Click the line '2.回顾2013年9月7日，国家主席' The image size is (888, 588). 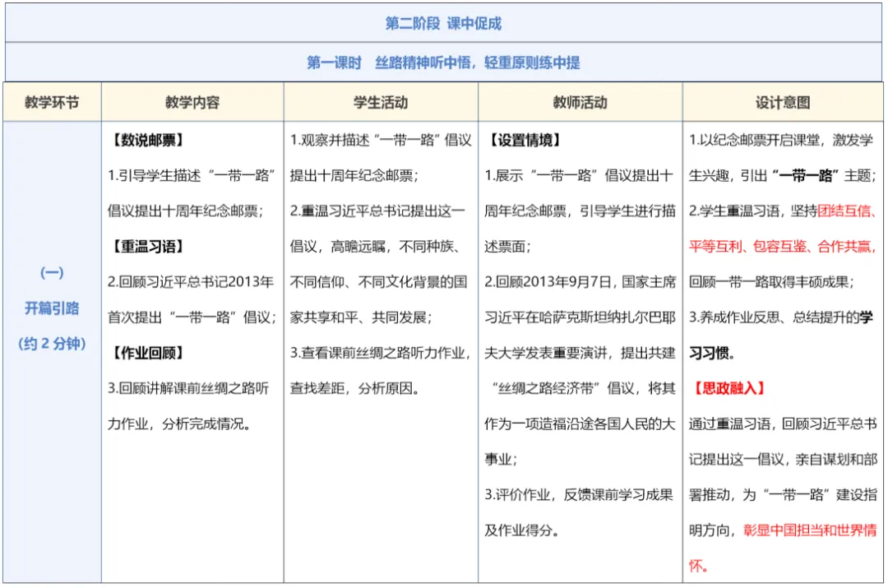[580, 282]
